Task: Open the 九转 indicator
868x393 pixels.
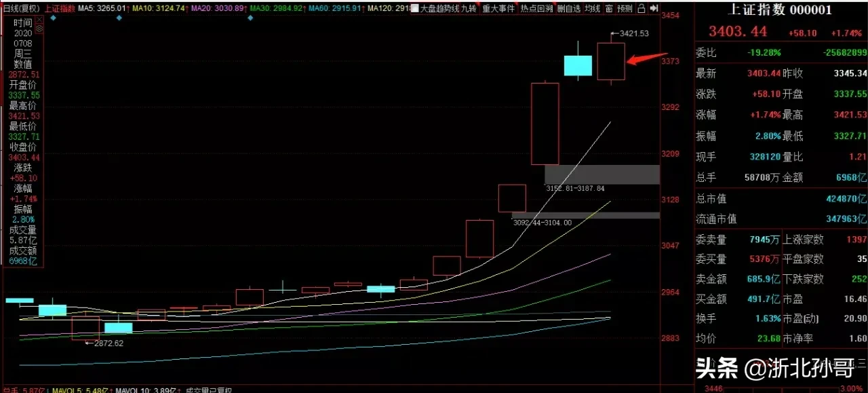Action: pyautogui.click(x=469, y=9)
